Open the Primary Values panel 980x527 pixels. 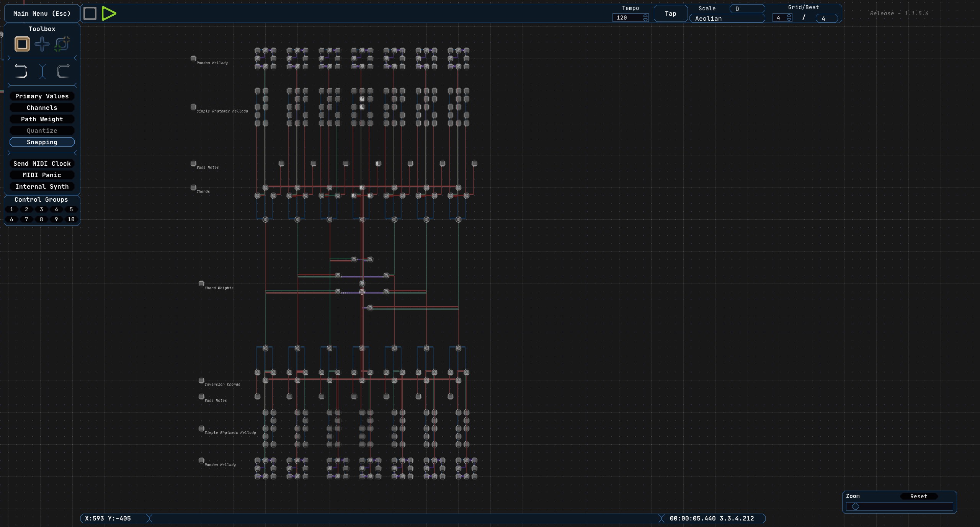click(x=42, y=96)
